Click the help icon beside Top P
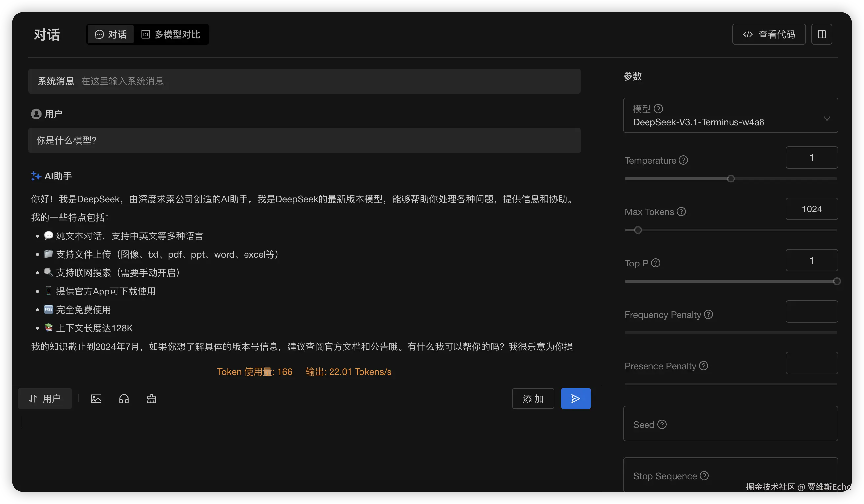Viewport: 864px width, 504px height. pos(655,263)
